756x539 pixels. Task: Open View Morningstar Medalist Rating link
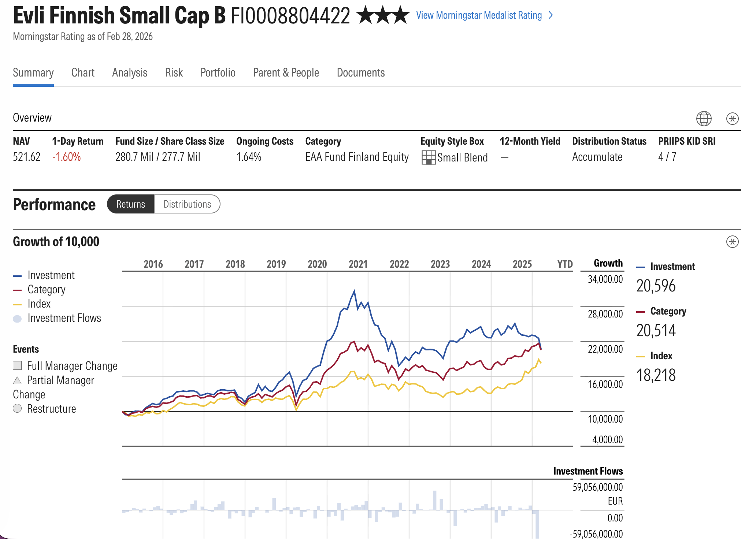479,15
